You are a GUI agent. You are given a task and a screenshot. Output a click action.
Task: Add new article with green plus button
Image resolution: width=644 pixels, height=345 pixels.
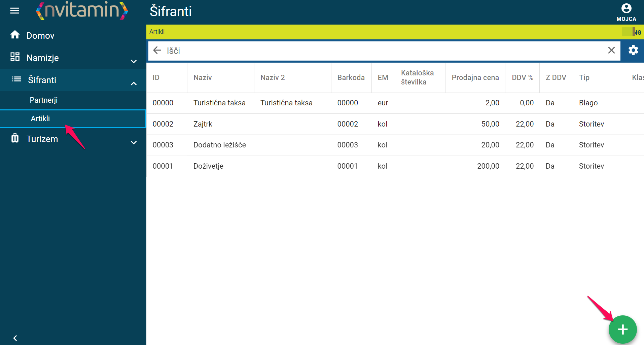[622, 330]
